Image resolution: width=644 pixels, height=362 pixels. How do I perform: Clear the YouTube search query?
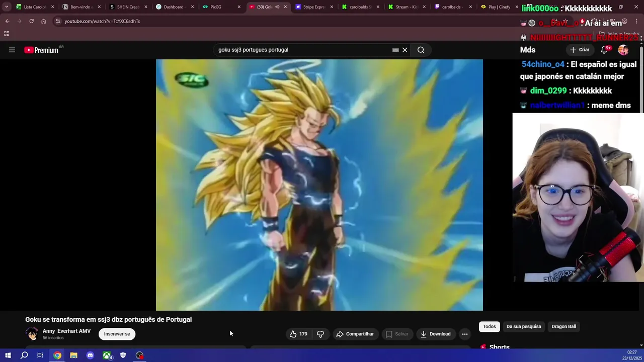[405, 50]
